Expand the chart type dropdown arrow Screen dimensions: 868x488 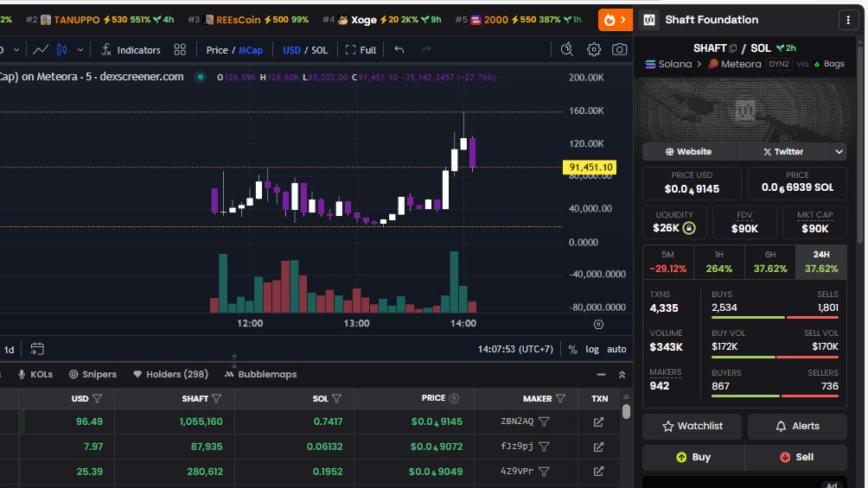[x=80, y=50]
